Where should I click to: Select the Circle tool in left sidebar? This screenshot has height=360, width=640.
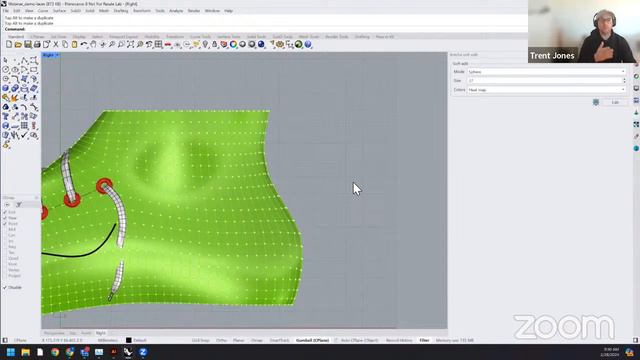[6, 70]
